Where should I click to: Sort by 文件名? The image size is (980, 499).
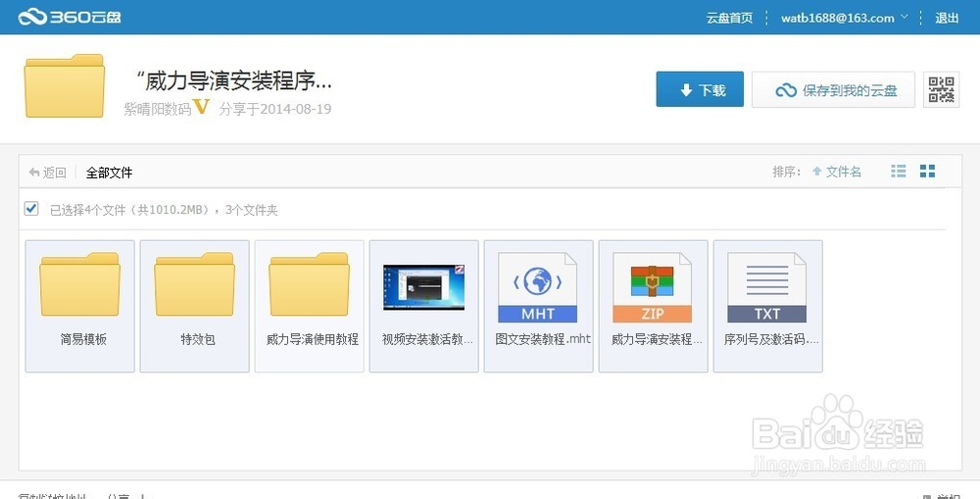pyautogui.click(x=836, y=172)
